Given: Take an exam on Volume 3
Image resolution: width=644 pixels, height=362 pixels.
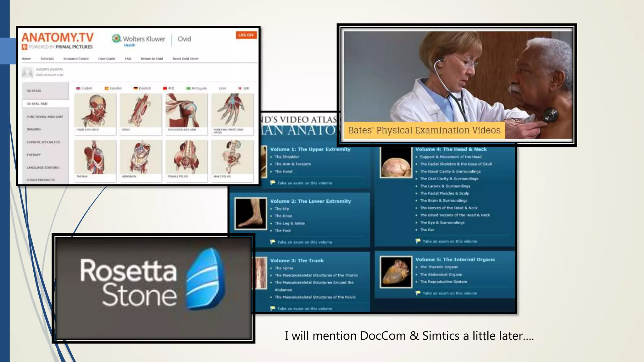Looking at the screenshot, I should coord(304,309).
